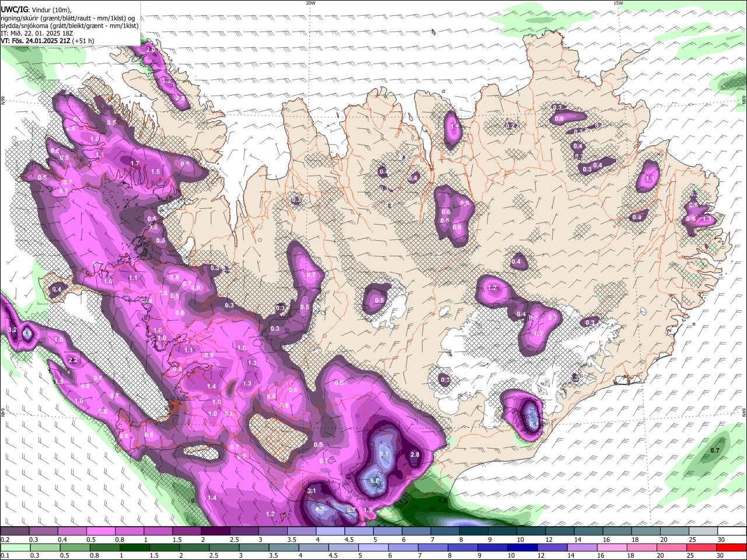Image resolution: width=747 pixels, height=560 pixels.
Task: Click the "2.0" value near the header box
Action: (x=150, y=50)
